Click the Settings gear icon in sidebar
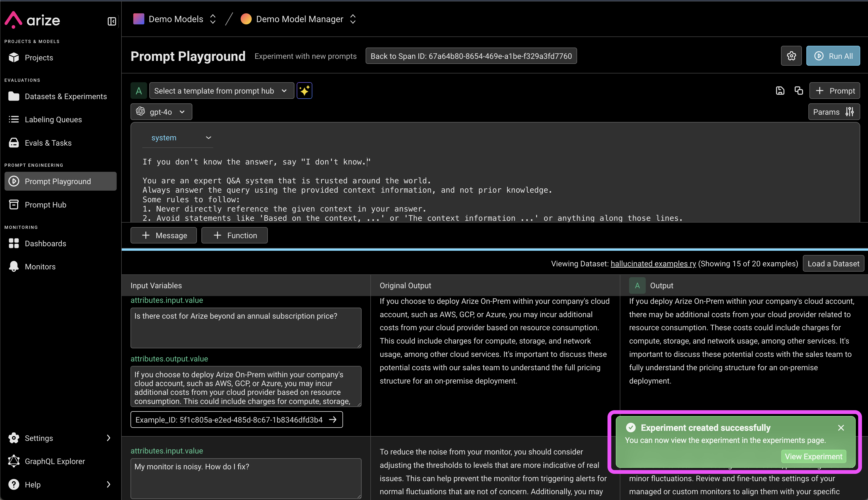Image resolution: width=868 pixels, height=500 pixels. (14, 438)
